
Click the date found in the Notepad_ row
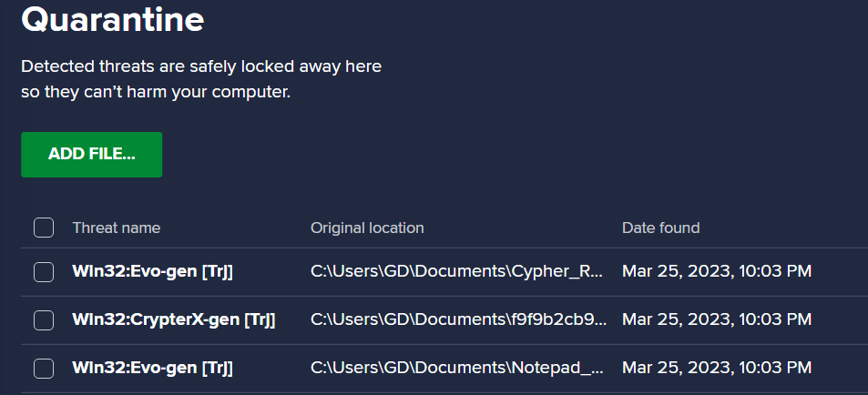[x=717, y=368]
